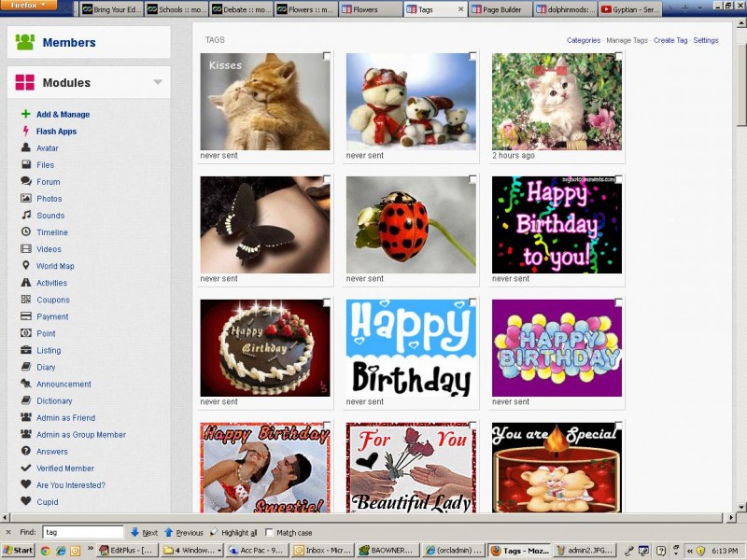Open Photos module camera icon
Image resolution: width=747 pixels, height=560 pixels.
coord(26,199)
